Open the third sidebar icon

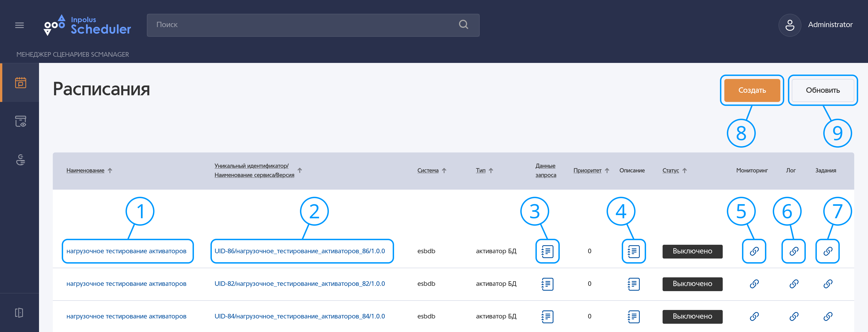tap(21, 160)
